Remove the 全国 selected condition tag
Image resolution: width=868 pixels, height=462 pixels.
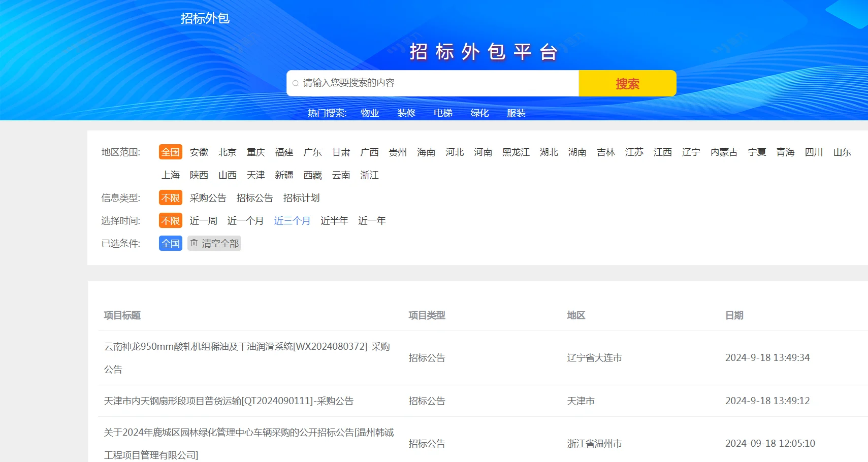coord(170,243)
